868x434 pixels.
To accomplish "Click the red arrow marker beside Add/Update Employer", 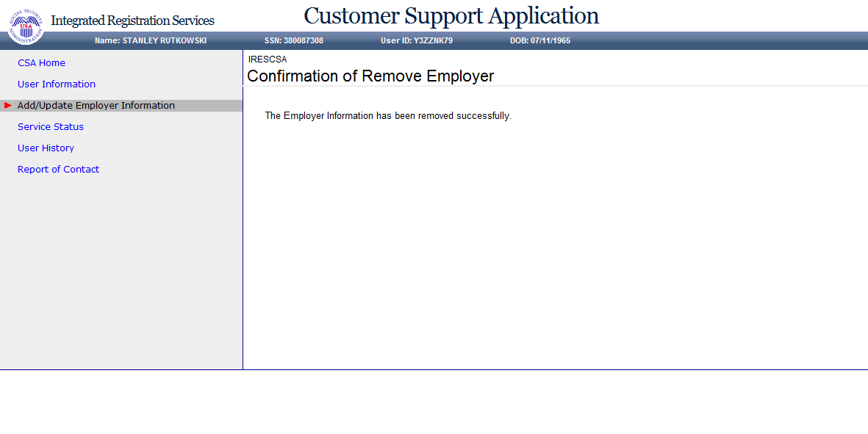I will pos(8,106).
